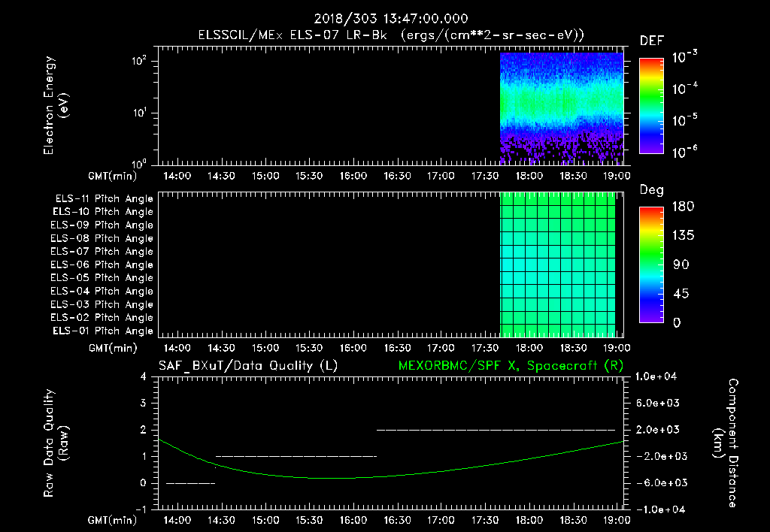Click the 10^-6 label on the DEF scale
This screenshot has height=532, width=770.
pyautogui.click(x=684, y=152)
